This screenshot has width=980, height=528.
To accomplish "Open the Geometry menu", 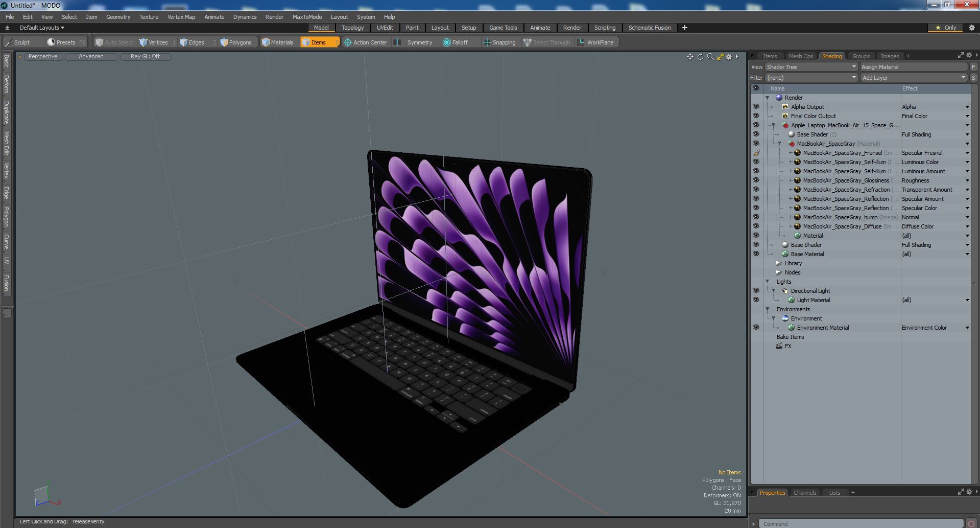I will tap(118, 17).
